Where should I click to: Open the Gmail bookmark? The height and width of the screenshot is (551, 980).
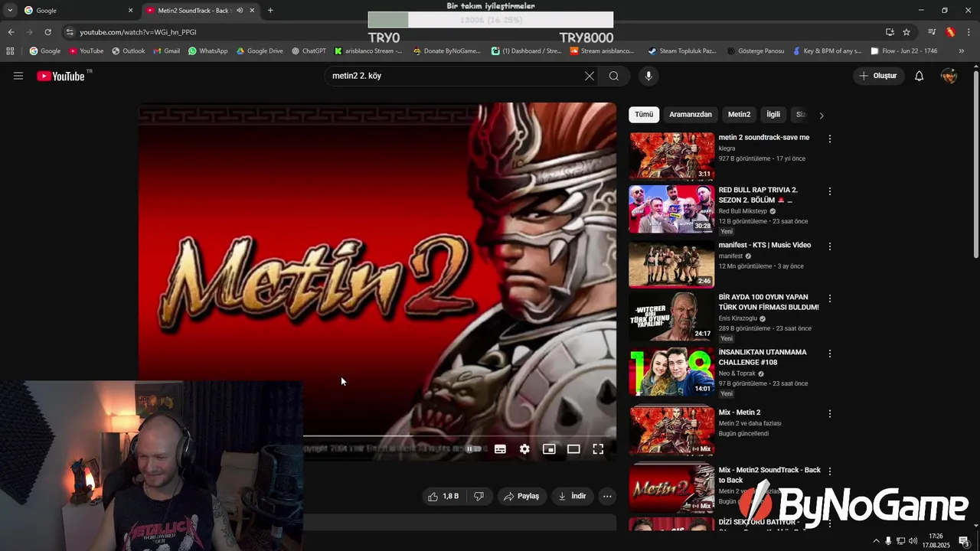pos(166,51)
